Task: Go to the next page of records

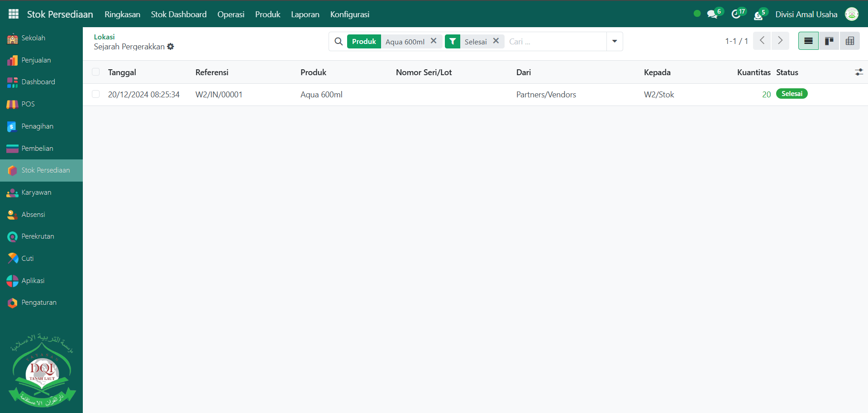Action: point(780,41)
